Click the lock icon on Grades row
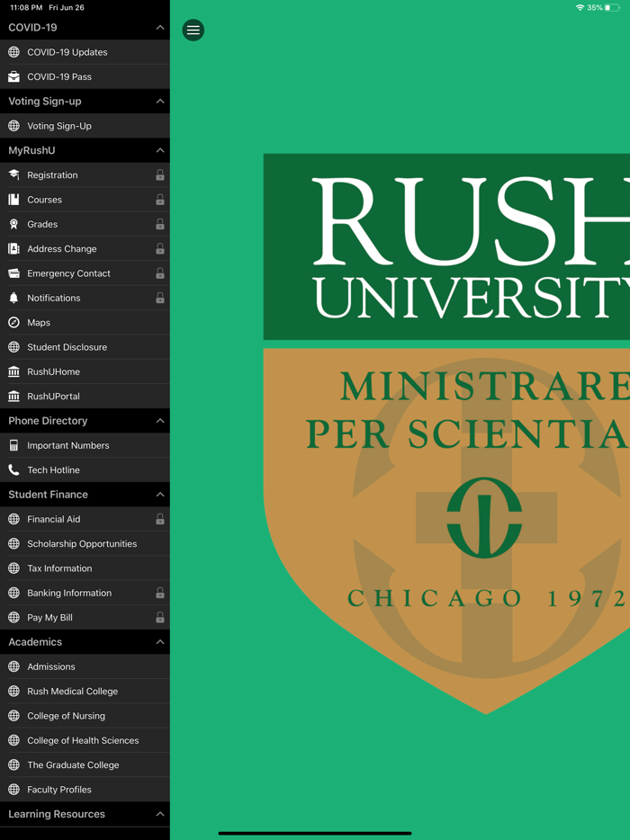 [160, 224]
